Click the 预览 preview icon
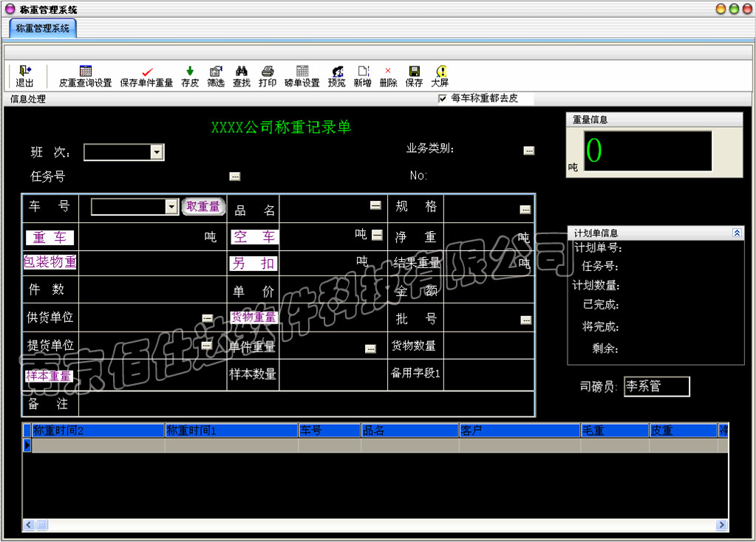The height and width of the screenshot is (542, 756). tap(336, 76)
